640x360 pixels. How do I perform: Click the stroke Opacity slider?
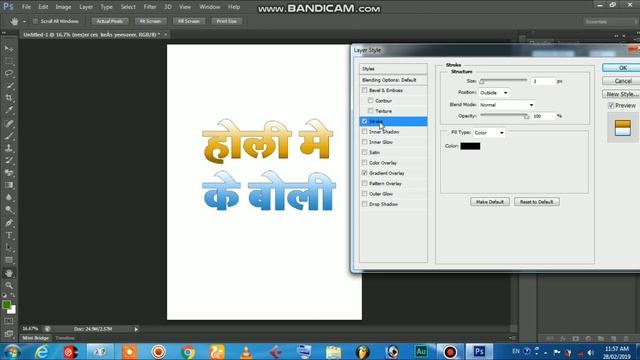click(504, 116)
